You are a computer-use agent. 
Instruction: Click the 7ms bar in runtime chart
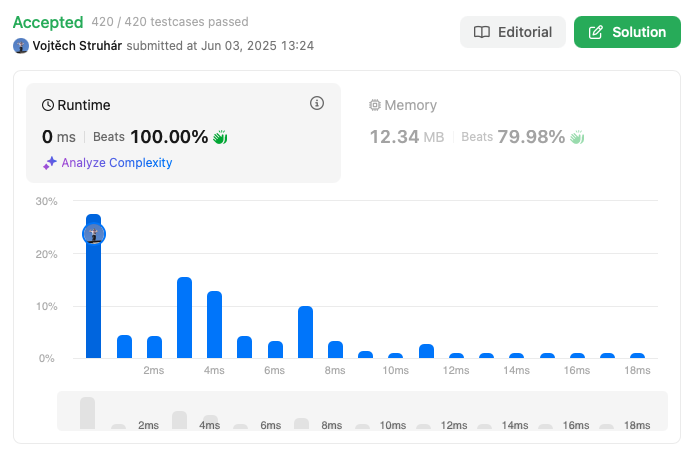pyautogui.click(x=305, y=332)
